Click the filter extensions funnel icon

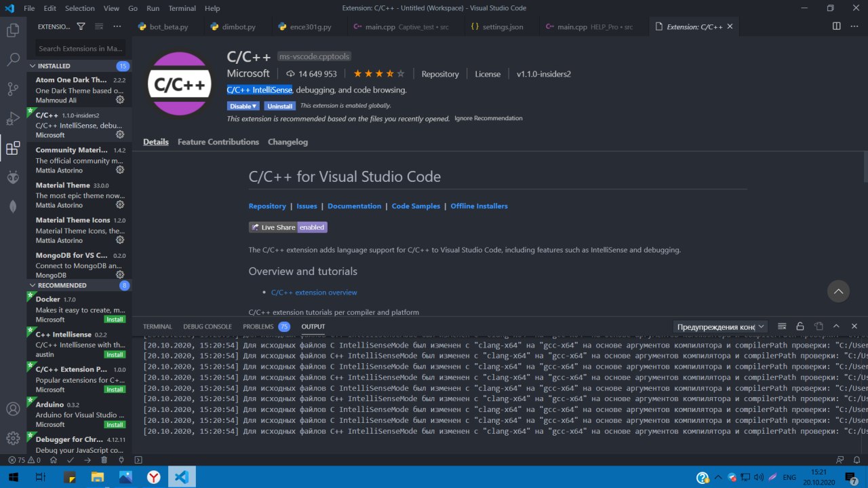pos(81,26)
